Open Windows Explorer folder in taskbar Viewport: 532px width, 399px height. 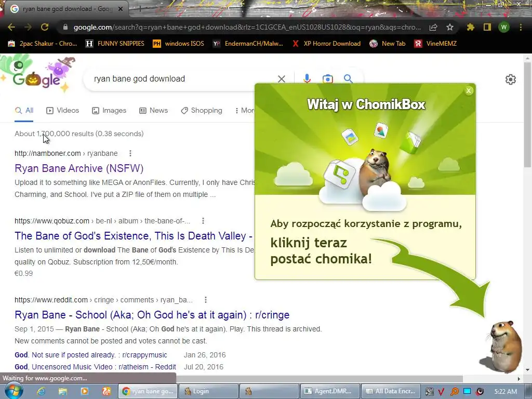(x=63, y=391)
